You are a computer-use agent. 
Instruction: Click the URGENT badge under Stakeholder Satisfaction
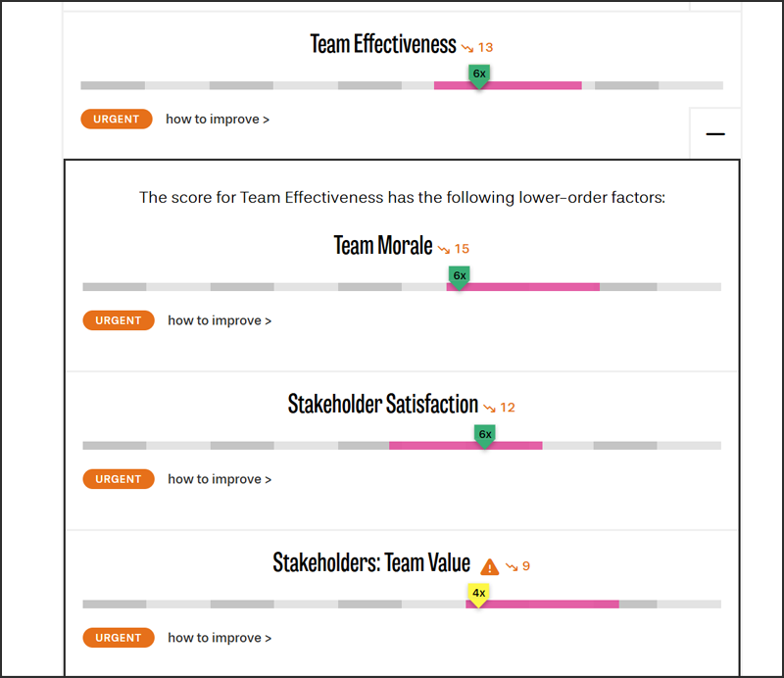point(119,479)
